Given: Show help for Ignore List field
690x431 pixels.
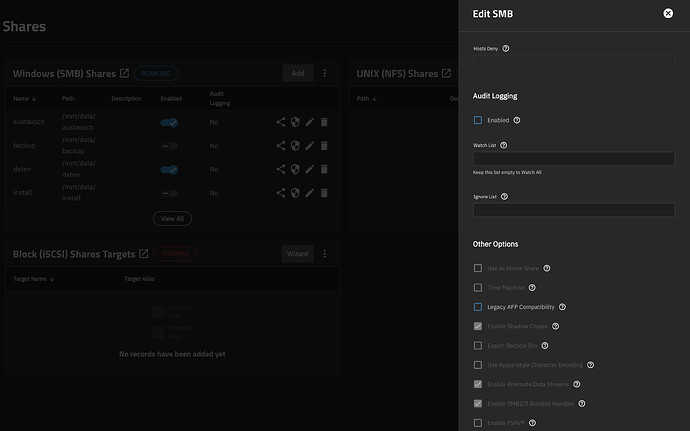Looking at the screenshot, I should [x=504, y=197].
